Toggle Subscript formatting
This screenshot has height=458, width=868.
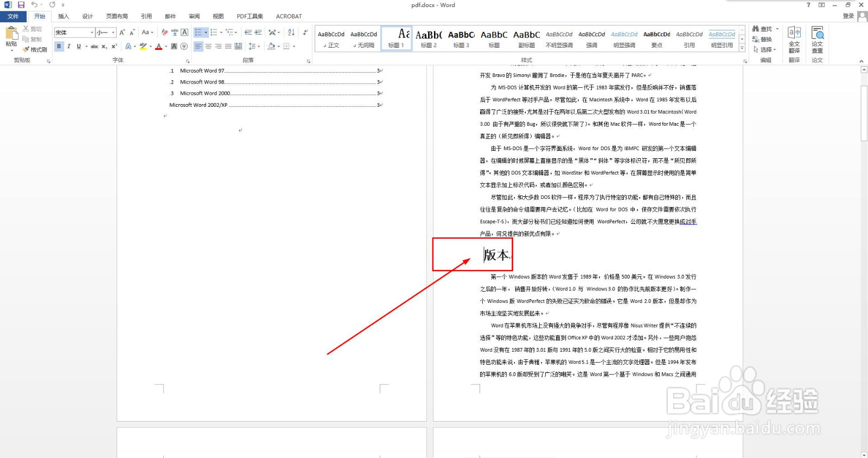click(104, 47)
